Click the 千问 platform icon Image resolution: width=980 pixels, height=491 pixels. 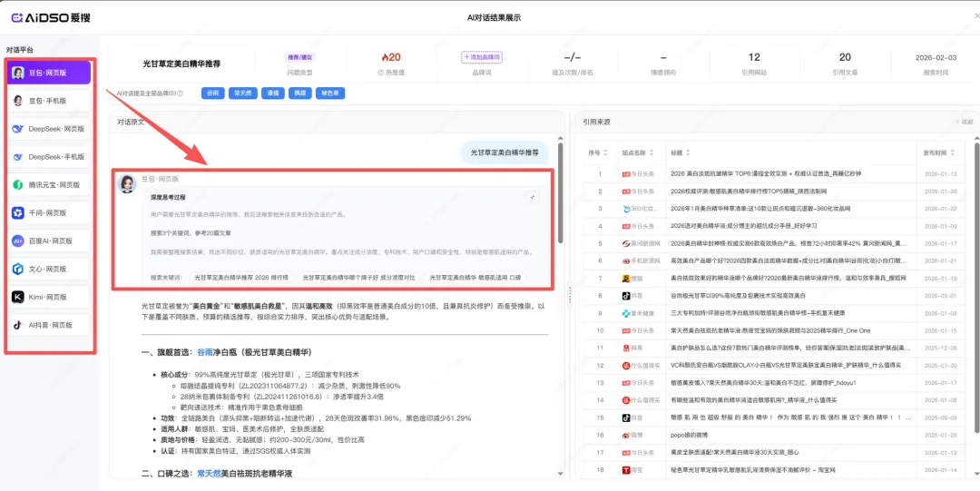tap(18, 213)
